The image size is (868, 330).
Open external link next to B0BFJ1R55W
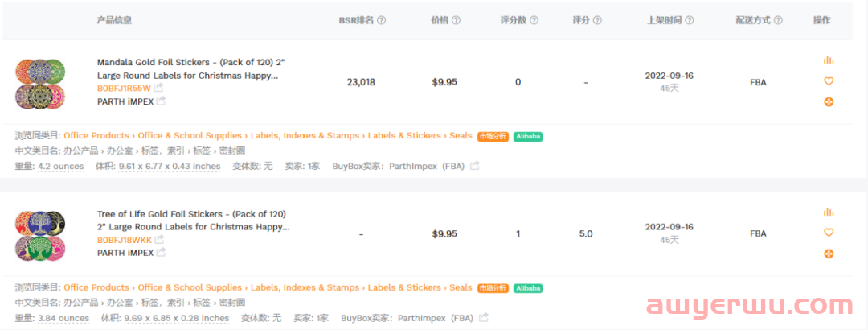159,89
